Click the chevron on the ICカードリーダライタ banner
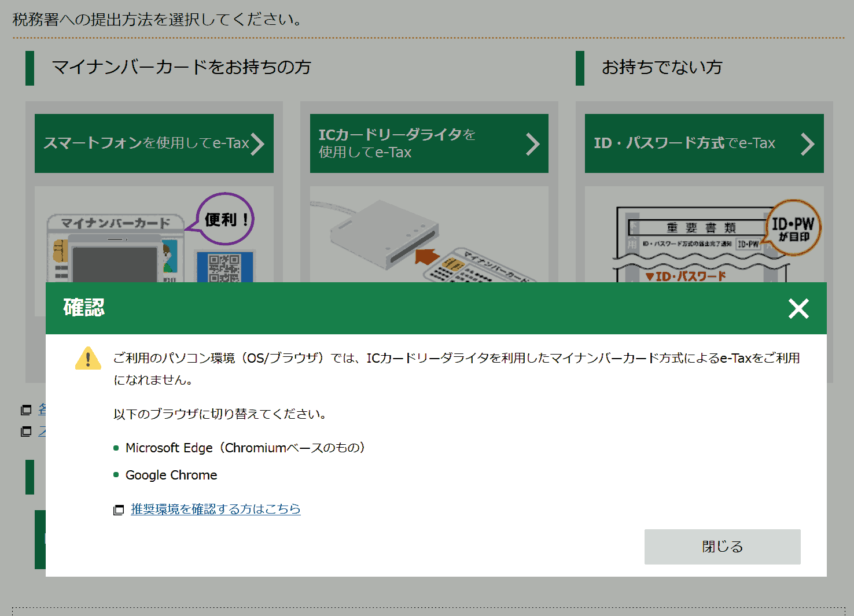The width and height of the screenshot is (854, 616). click(x=533, y=143)
